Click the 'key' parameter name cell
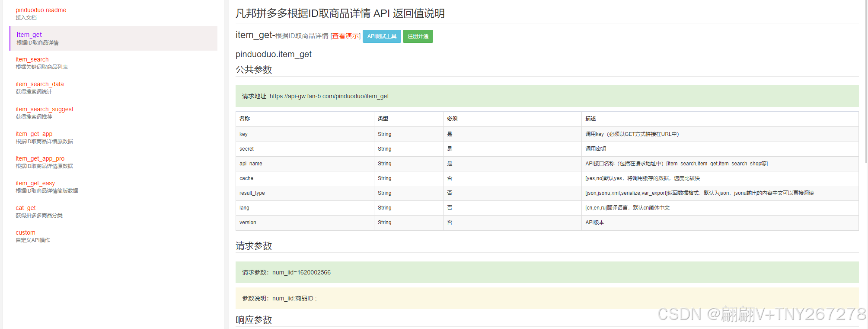Image resolution: width=868 pixels, height=329 pixels. 305,134
